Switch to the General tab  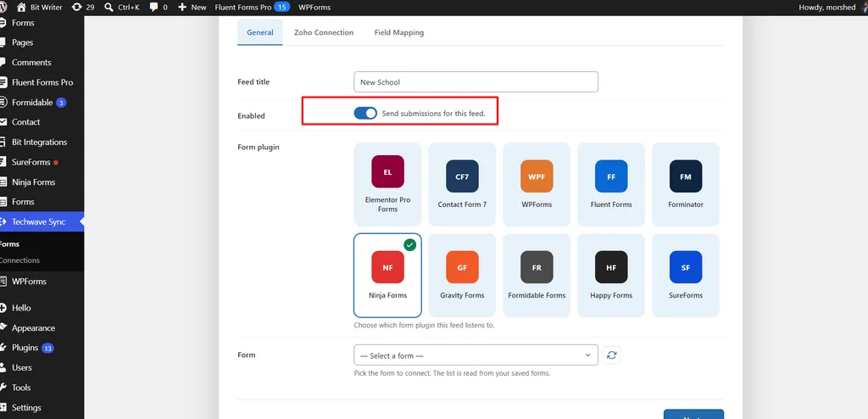(259, 32)
